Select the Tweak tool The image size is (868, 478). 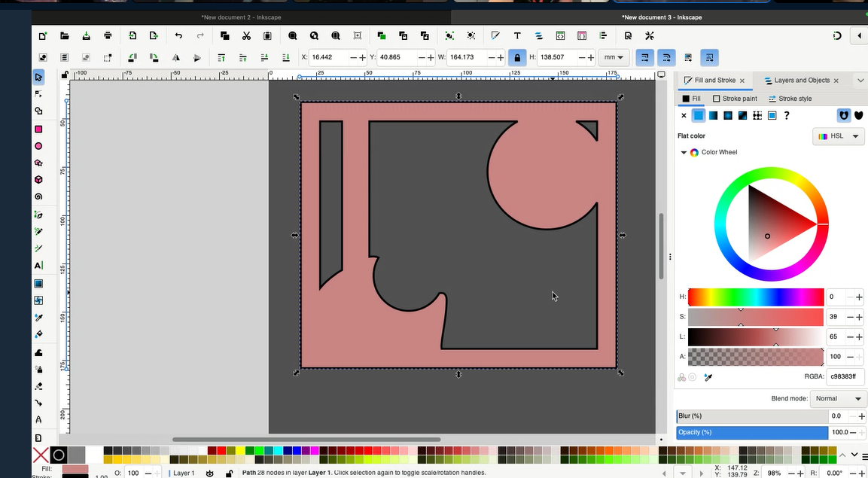click(x=38, y=352)
